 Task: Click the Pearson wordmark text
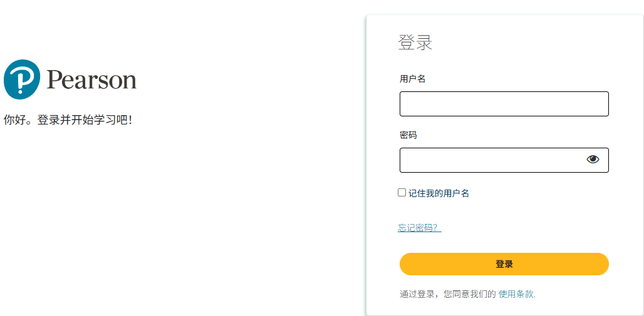coord(91,80)
